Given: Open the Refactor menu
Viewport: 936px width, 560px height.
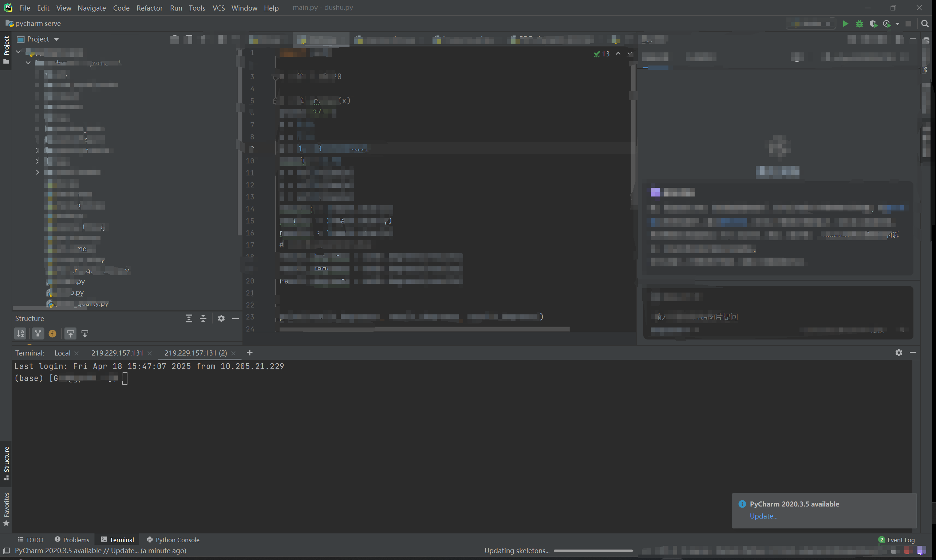Looking at the screenshot, I should pos(149,8).
